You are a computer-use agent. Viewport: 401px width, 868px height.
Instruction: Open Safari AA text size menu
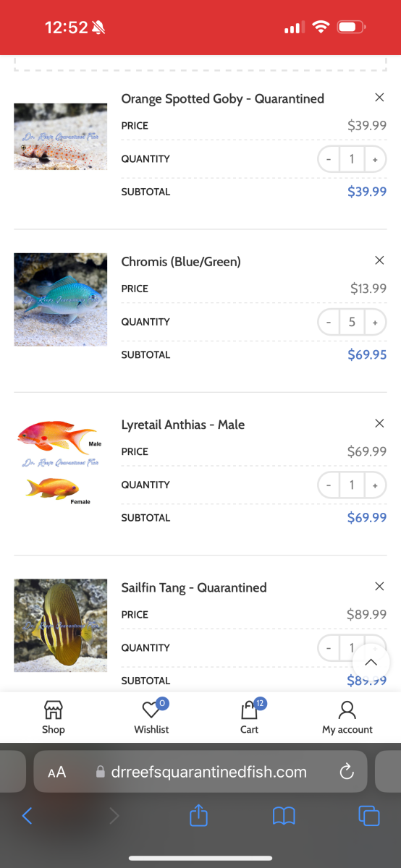coord(56,772)
